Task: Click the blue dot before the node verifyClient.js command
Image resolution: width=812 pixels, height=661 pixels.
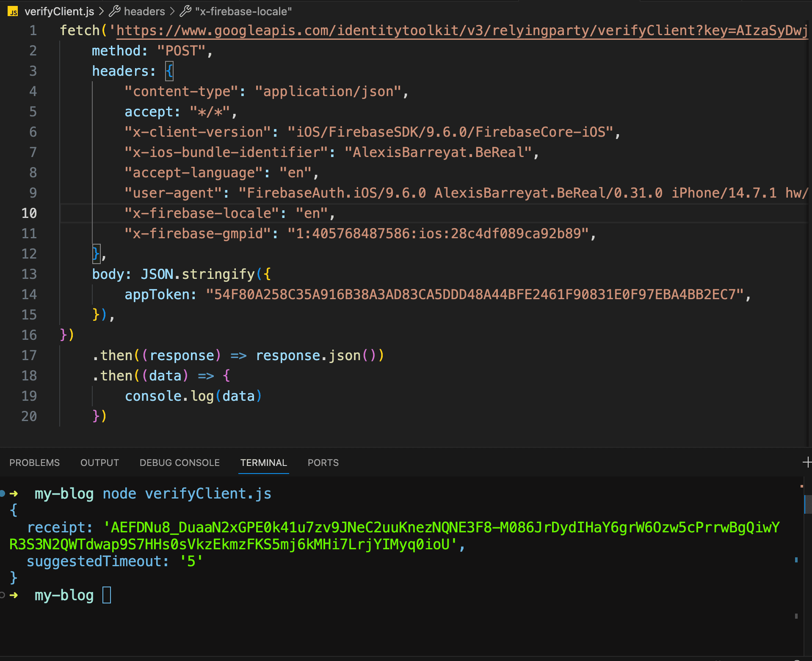Action: [x=3, y=493]
